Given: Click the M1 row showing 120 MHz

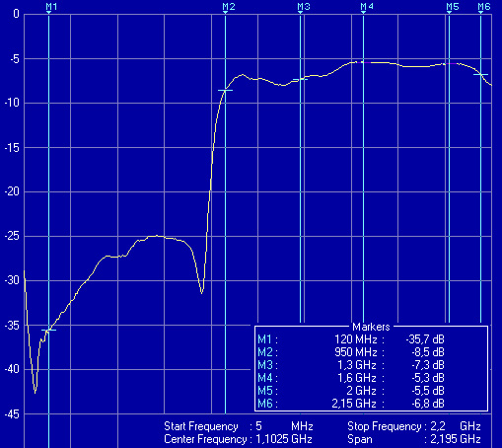Looking at the screenshot, I should point(351,339).
